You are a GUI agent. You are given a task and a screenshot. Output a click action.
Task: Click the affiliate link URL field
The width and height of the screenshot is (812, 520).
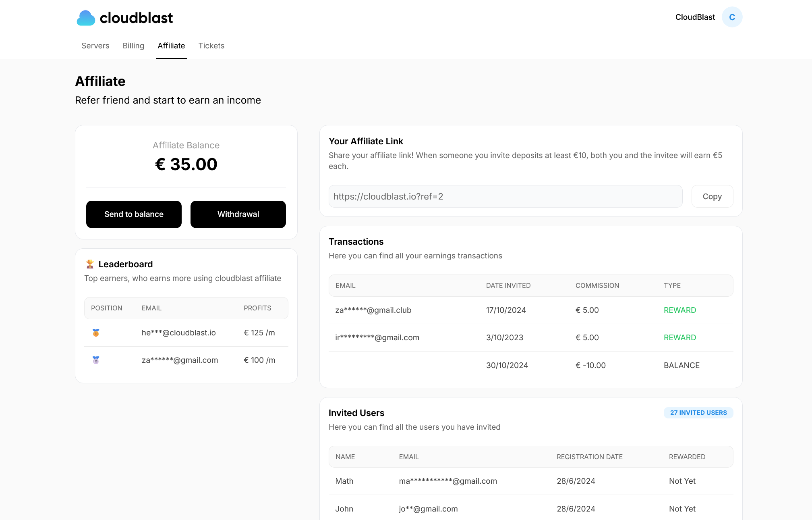pos(505,197)
